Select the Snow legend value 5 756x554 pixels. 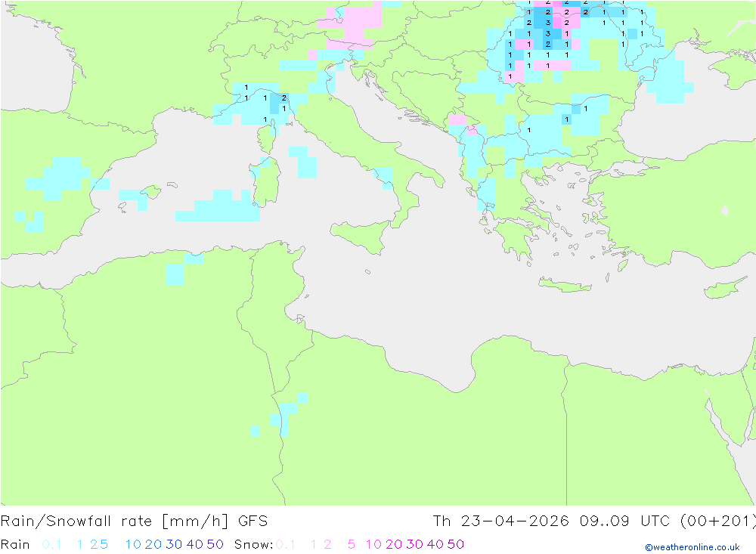pos(352,544)
